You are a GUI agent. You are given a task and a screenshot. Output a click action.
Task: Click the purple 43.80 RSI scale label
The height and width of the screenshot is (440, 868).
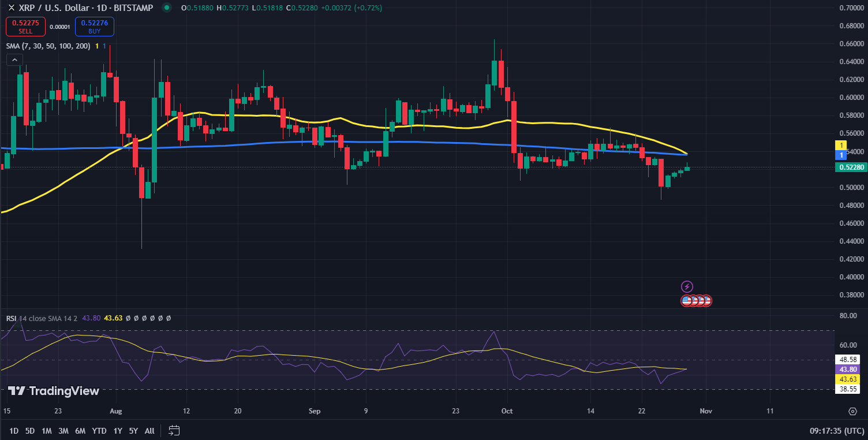(x=848, y=369)
